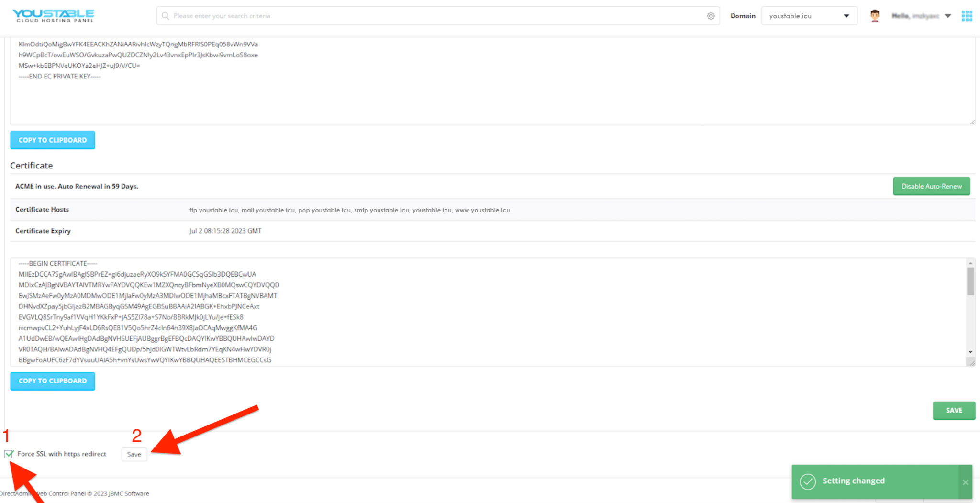The image size is (980, 503).
Task: Click the YouStable Cloud Hosting Panel logo
Action: coord(54,15)
